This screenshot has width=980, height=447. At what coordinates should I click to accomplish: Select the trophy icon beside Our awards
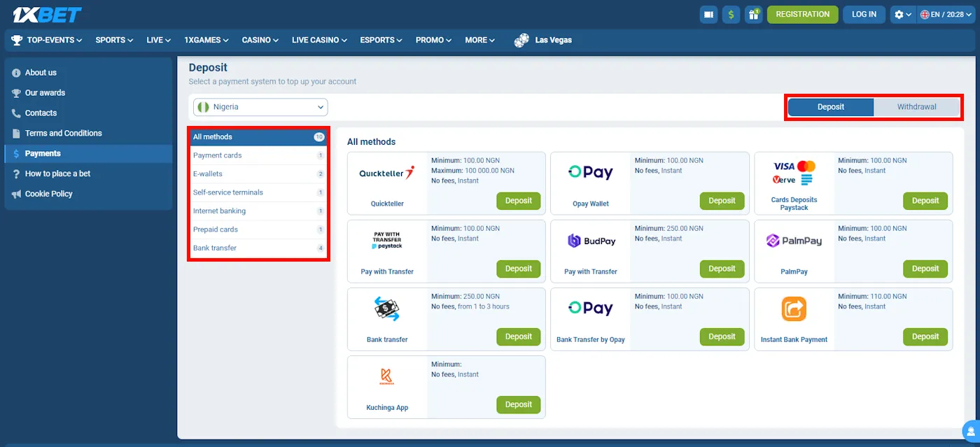[15, 92]
